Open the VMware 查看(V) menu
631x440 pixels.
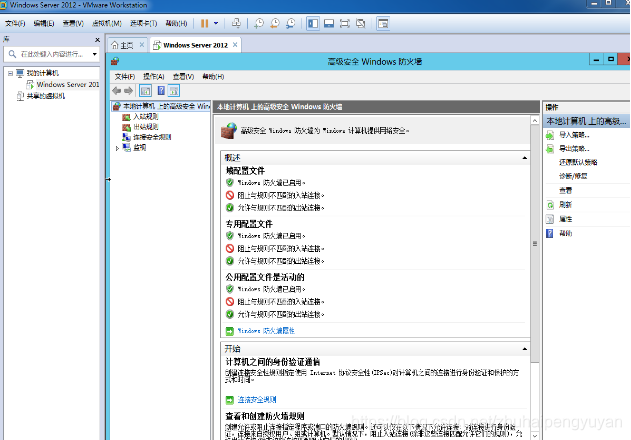73,23
